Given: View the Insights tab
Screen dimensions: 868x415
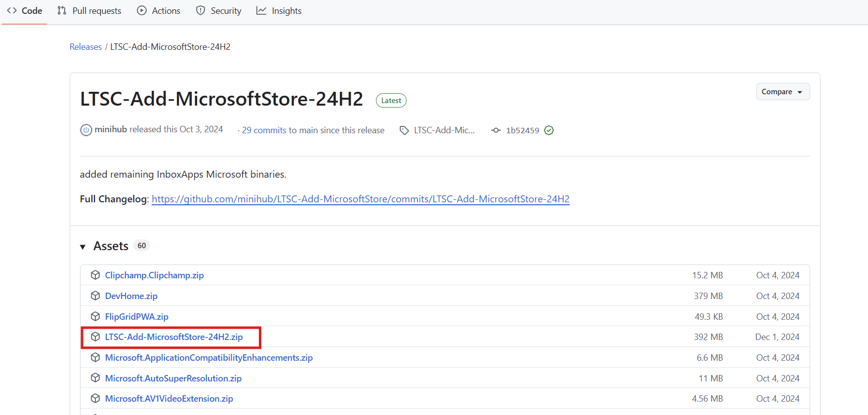Looking at the screenshot, I should [279, 11].
